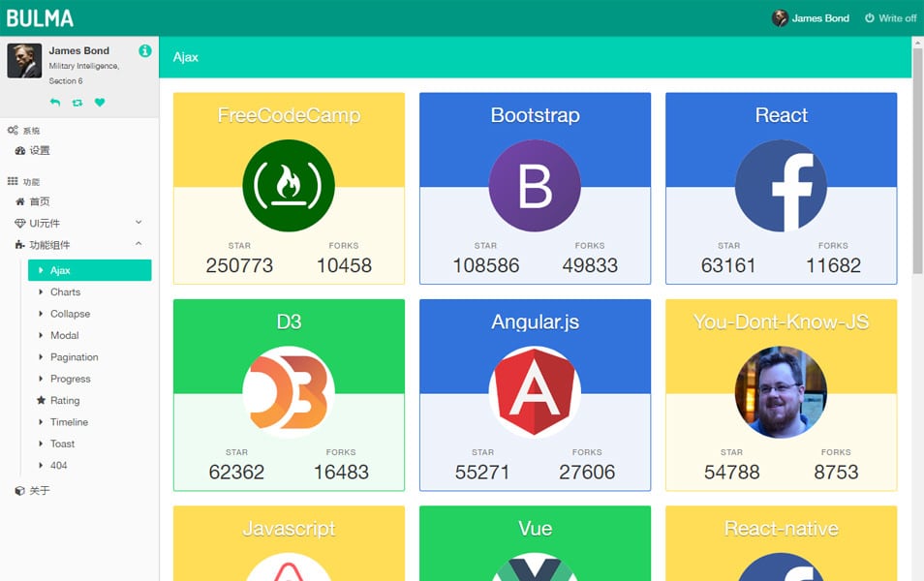Viewport: 924px width, 581px height.
Task: Click FreeCodeCamp star count 250773
Action: pyautogui.click(x=239, y=265)
